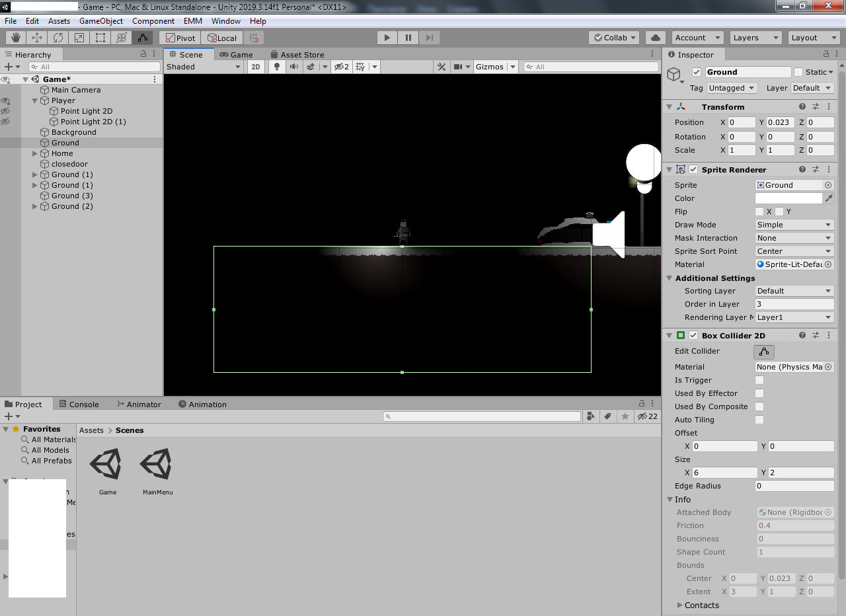The width and height of the screenshot is (846, 616).
Task: Toggle Local handle rotation button
Action: coord(222,38)
